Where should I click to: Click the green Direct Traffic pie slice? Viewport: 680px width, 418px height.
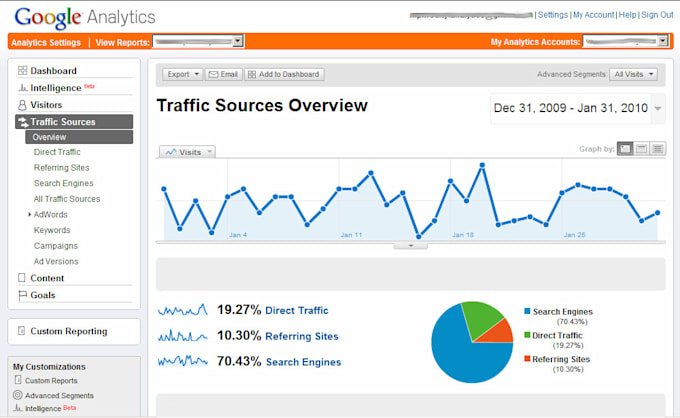tap(481, 319)
